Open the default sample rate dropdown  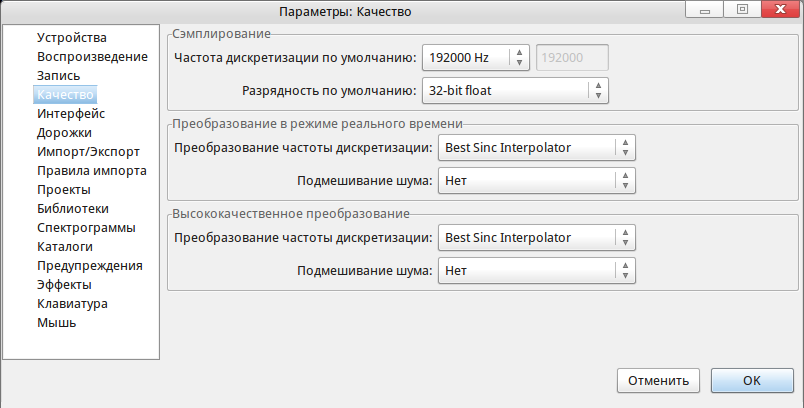[x=476, y=58]
